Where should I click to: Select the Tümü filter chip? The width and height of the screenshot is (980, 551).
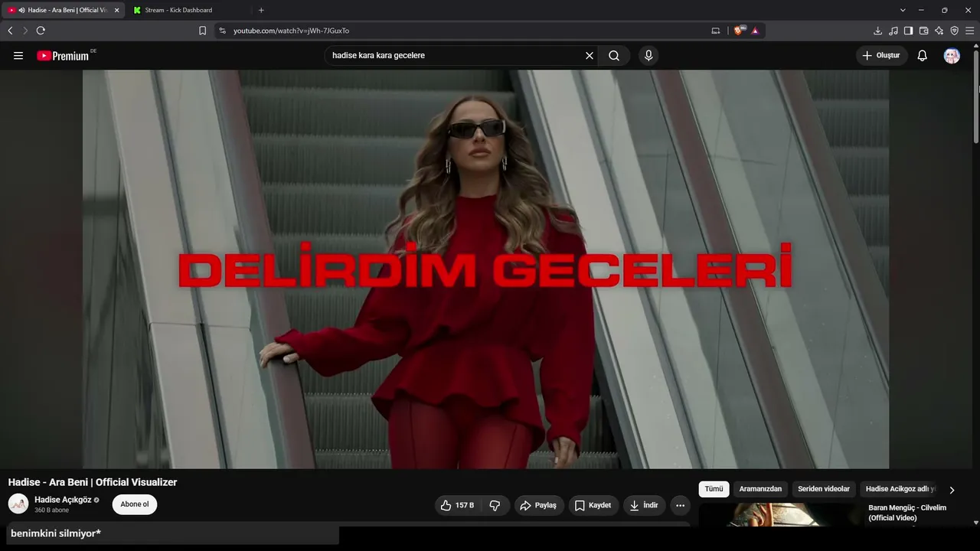714,489
